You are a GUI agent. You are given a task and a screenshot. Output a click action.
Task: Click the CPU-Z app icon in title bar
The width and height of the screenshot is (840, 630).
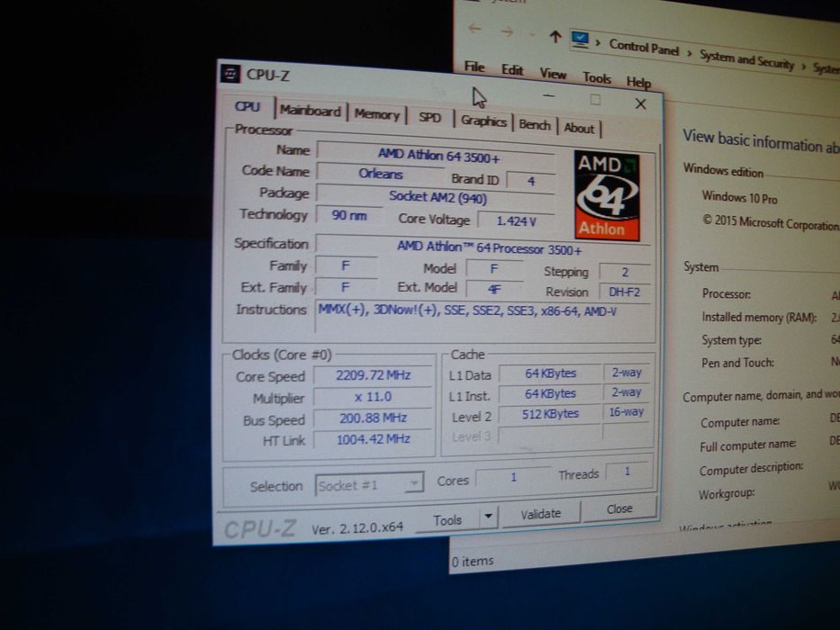click(230, 74)
